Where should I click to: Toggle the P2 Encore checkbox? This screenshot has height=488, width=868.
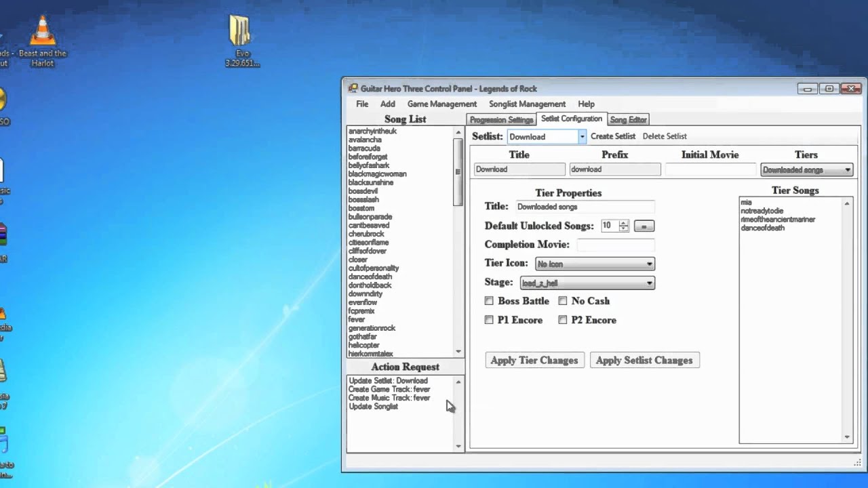[563, 320]
